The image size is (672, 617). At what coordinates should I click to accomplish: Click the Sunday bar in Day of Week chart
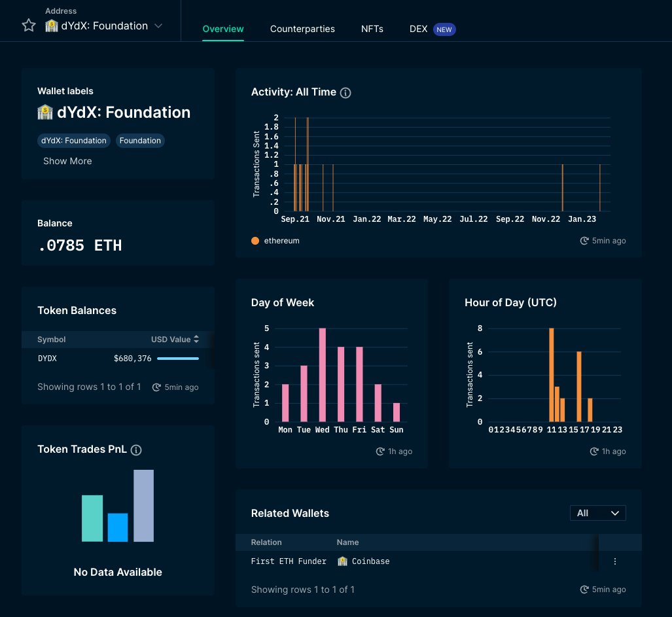(x=397, y=412)
